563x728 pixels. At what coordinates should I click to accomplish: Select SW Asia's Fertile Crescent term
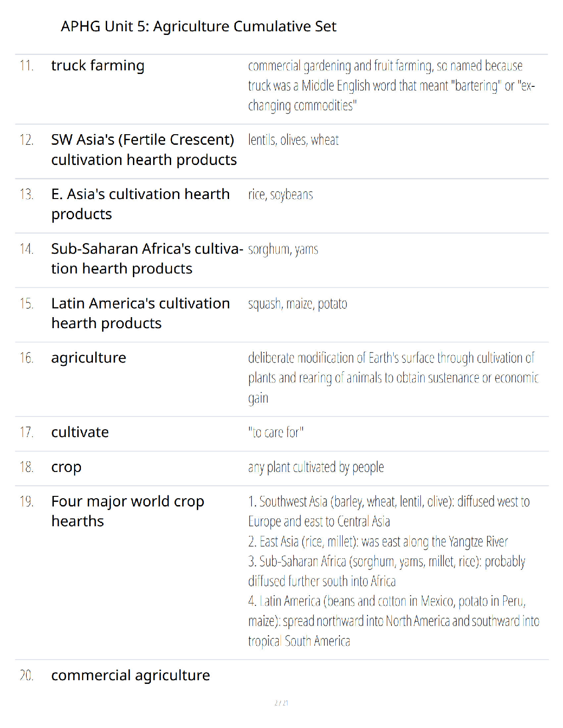click(144, 150)
